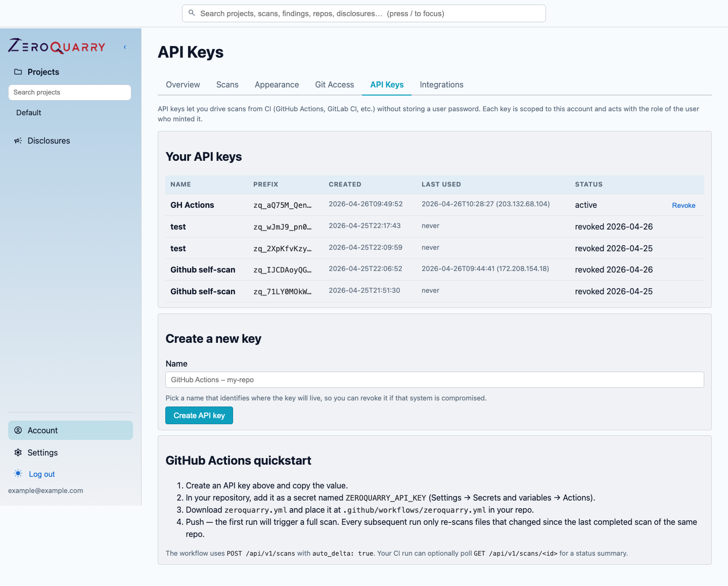Open the Projects section
Screen dimensions: 728x586
click(43, 72)
